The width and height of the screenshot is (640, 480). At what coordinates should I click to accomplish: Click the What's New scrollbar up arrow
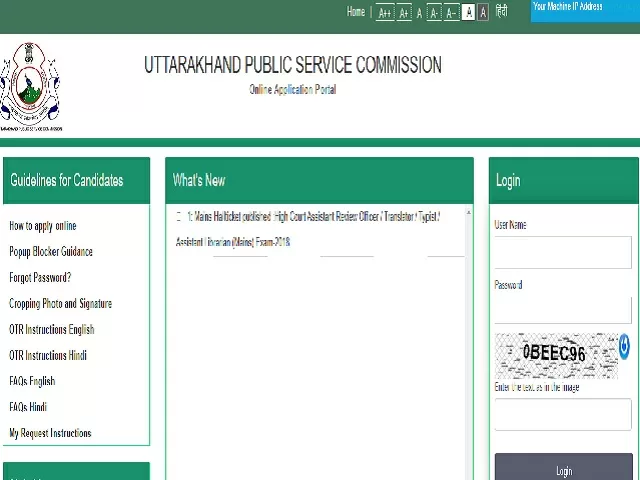[x=469, y=213]
